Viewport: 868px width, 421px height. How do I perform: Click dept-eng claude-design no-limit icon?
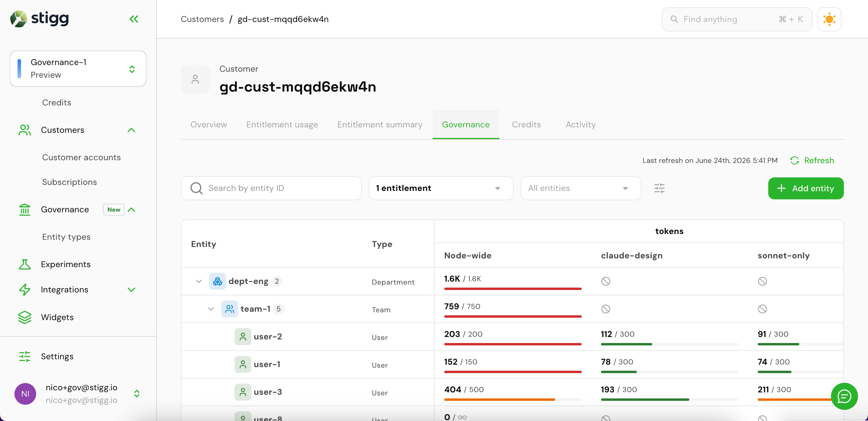[605, 281]
